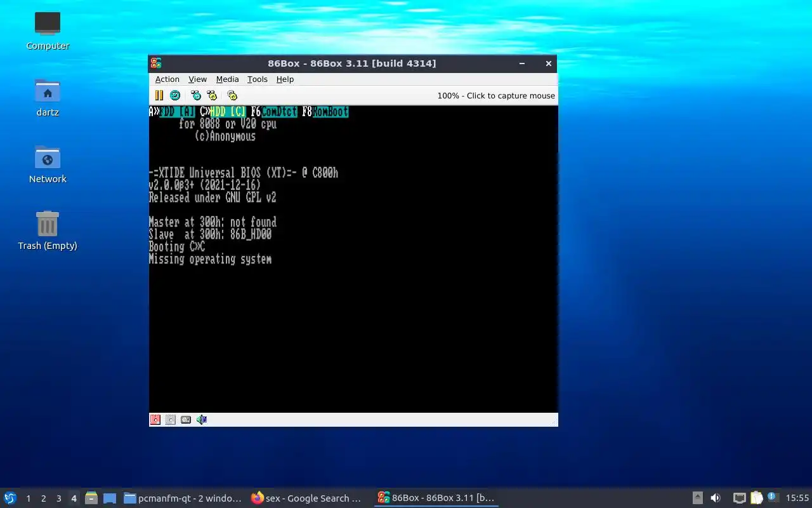
Task: Click the red floppy disk status icon
Action: point(155,419)
